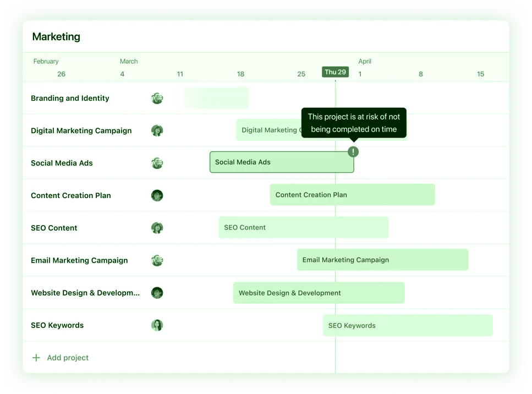Select the Social Media Ads timeline bar

[x=281, y=163]
